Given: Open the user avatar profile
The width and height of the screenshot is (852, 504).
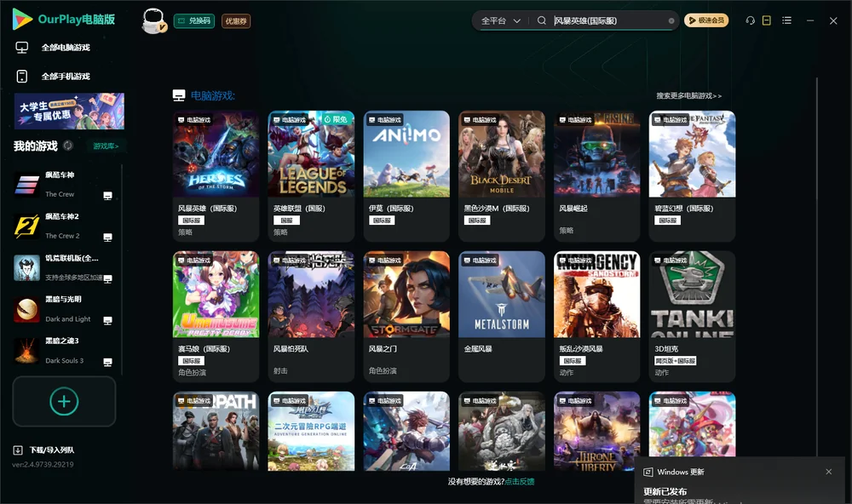Looking at the screenshot, I should pos(153,21).
